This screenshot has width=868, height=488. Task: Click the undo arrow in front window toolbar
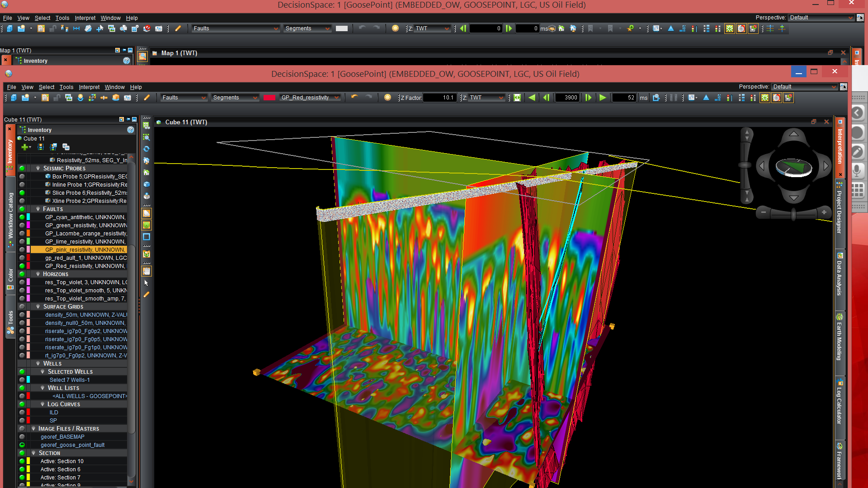point(354,98)
